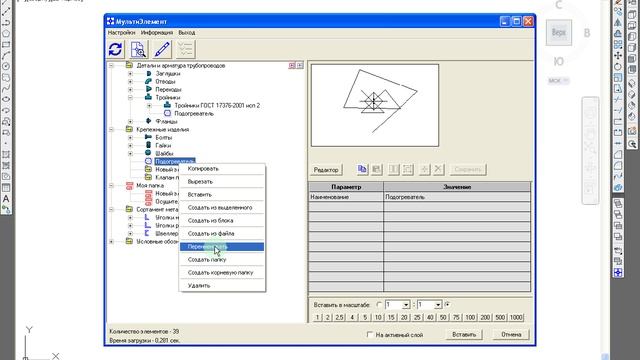Click the Значение column header

coord(457,187)
